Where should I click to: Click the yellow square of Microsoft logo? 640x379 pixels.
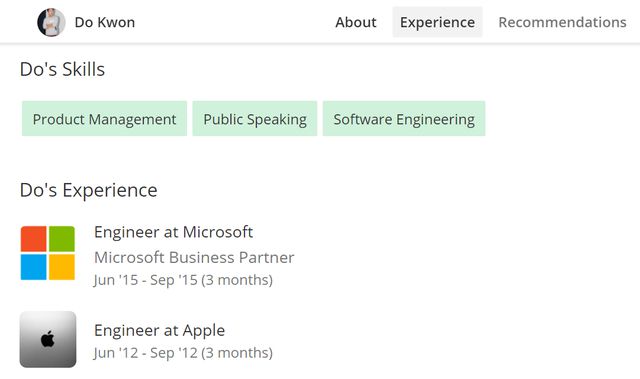pos(62,267)
